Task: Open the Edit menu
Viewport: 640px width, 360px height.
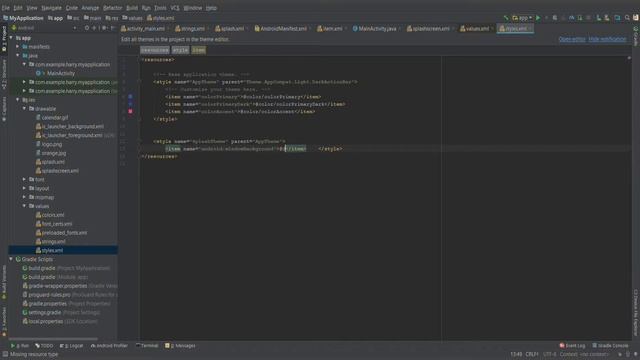Action: pos(18,8)
